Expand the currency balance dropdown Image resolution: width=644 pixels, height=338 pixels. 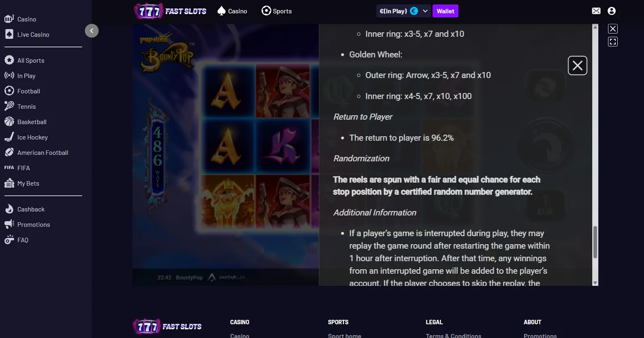coord(425,11)
